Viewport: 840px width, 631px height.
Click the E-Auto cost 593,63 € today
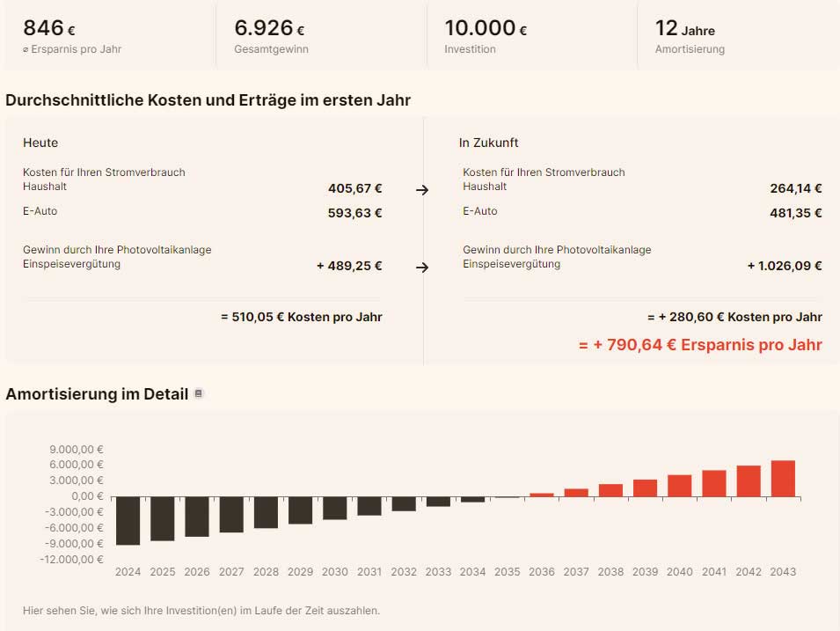click(354, 213)
